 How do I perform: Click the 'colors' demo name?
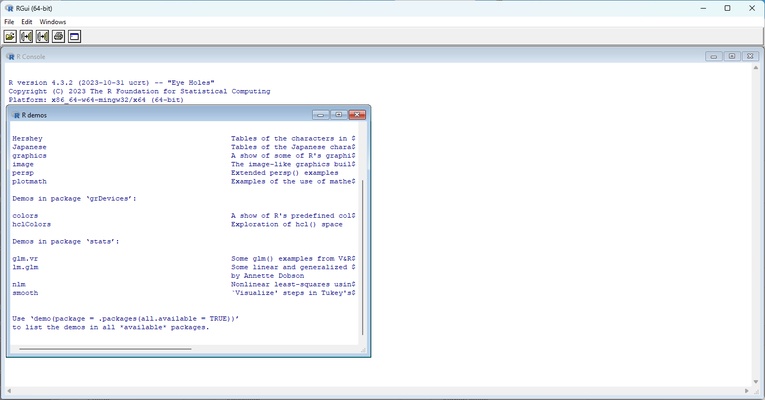click(25, 216)
